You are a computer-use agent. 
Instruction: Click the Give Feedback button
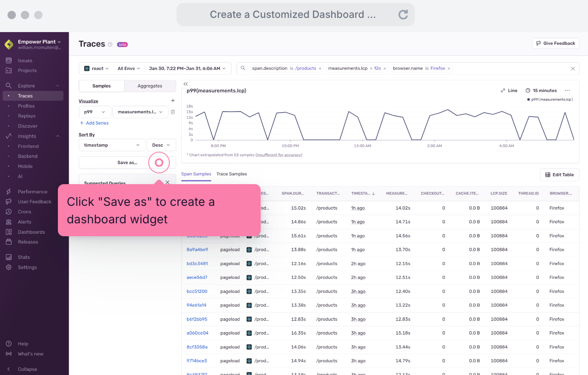(556, 43)
